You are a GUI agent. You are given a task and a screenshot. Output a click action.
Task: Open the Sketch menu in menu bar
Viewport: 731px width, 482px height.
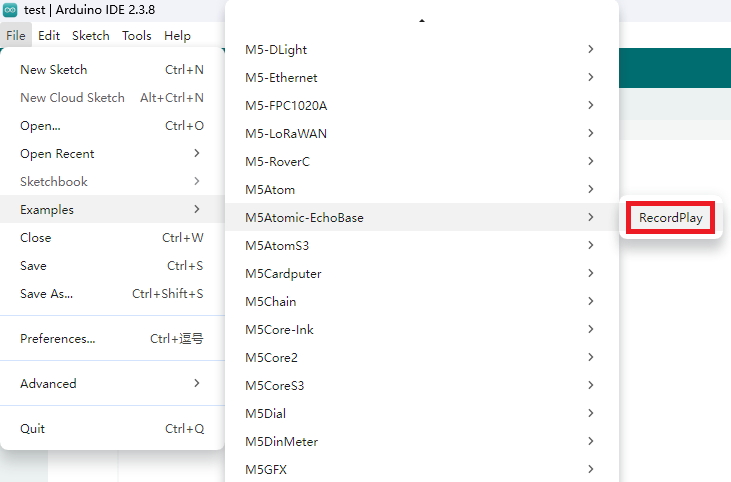pyautogui.click(x=91, y=36)
